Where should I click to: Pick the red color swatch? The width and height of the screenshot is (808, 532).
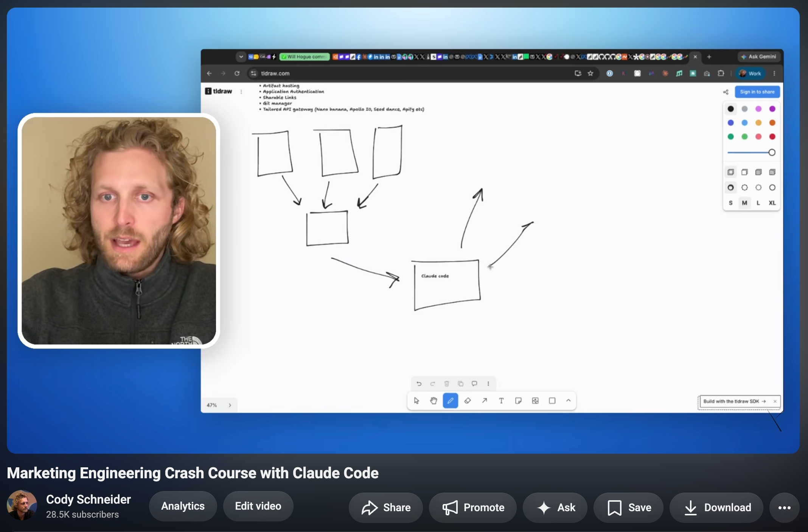772,137
